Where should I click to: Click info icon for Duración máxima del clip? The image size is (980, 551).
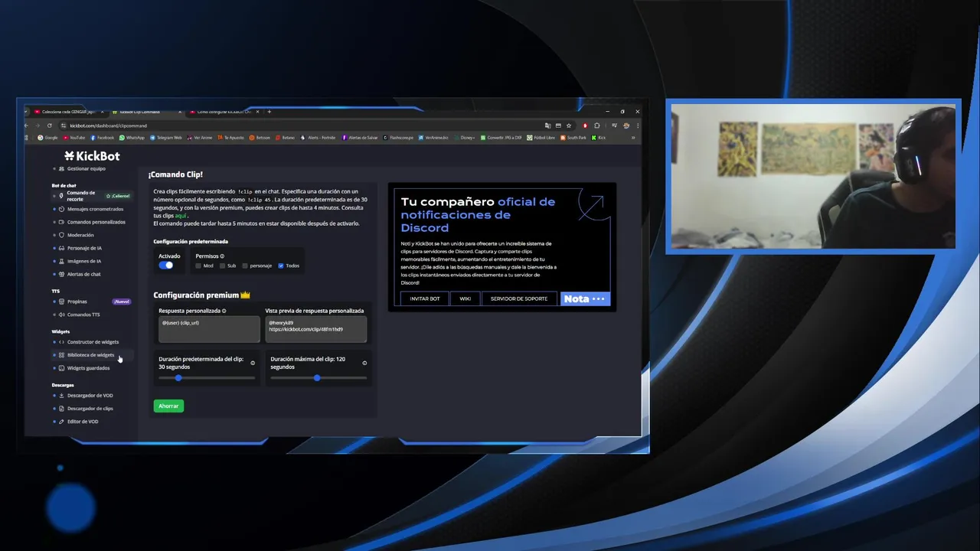tap(364, 363)
